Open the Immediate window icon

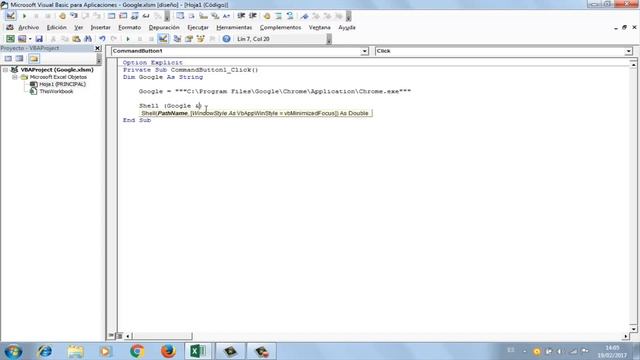123,16
